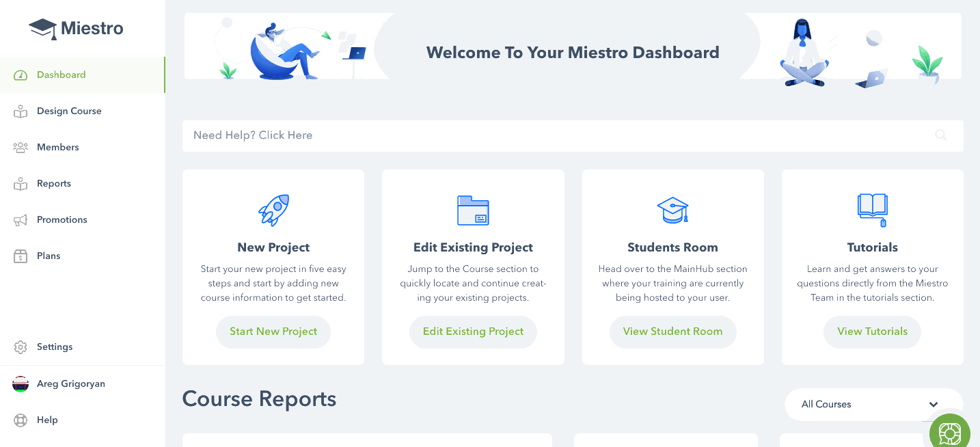Click the Students Room card heading
Screen dimensions: 980x447
click(x=672, y=247)
